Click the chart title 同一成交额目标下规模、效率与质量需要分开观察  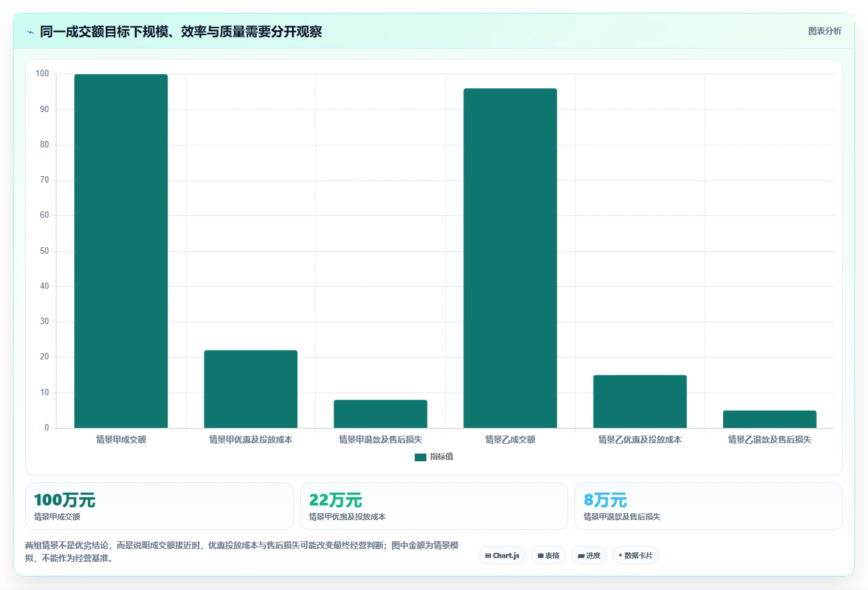[181, 31]
